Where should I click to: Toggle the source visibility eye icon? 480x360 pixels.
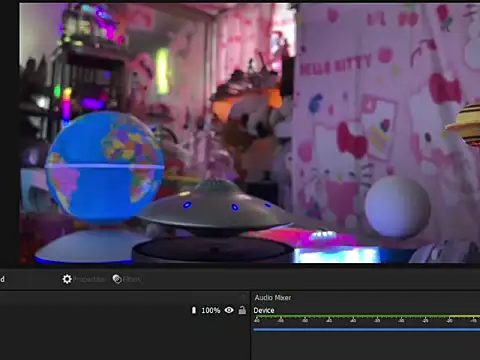pos(229,310)
